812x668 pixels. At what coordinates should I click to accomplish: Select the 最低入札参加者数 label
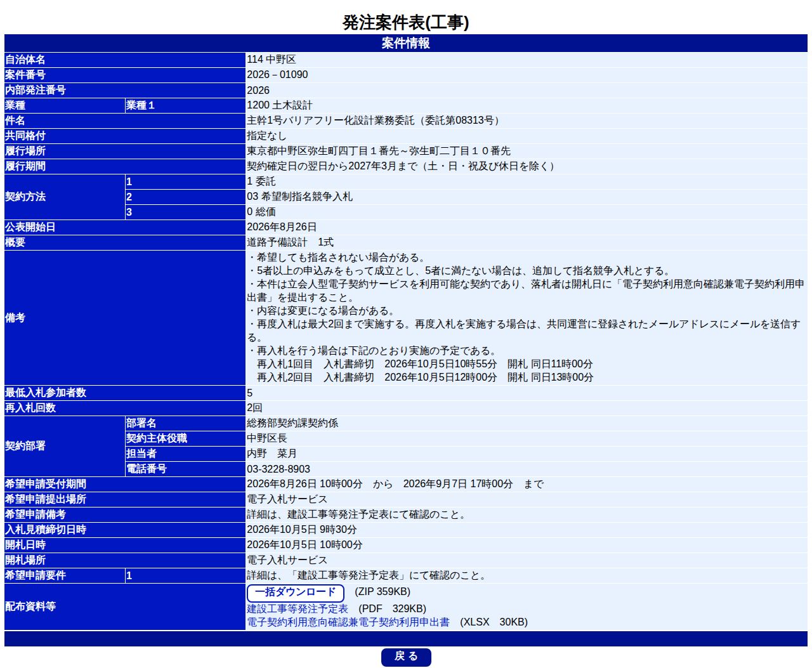[46, 392]
